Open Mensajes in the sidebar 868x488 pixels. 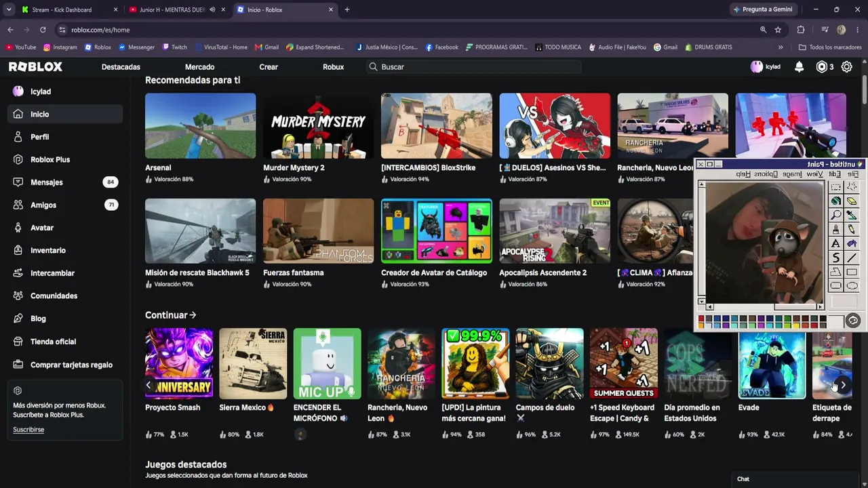point(65,182)
